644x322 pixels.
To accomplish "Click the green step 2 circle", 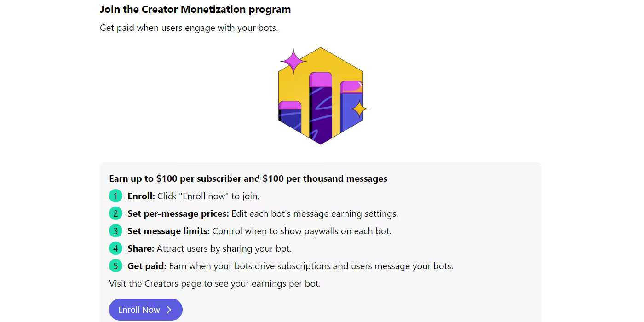I will coord(115,213).
